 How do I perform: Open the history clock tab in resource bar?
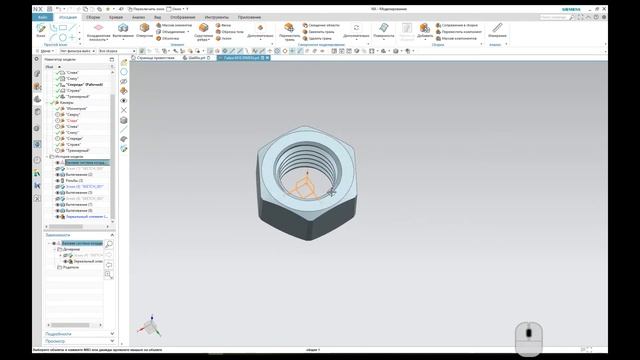(x=37, y=160)
